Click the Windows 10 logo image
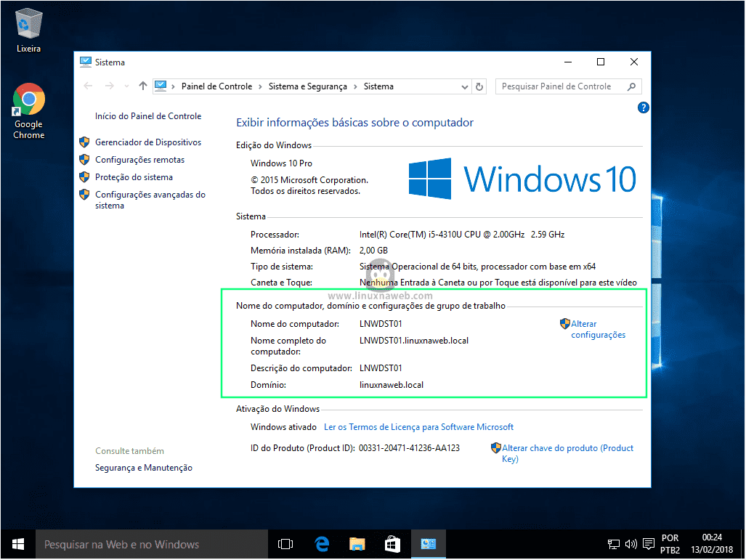 click(x=522, y=179)
